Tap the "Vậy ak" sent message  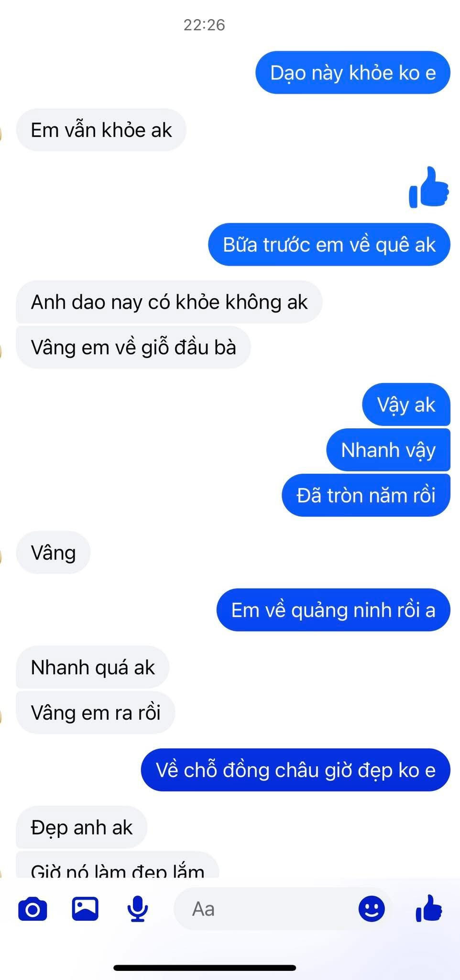(x=406, y=405)
